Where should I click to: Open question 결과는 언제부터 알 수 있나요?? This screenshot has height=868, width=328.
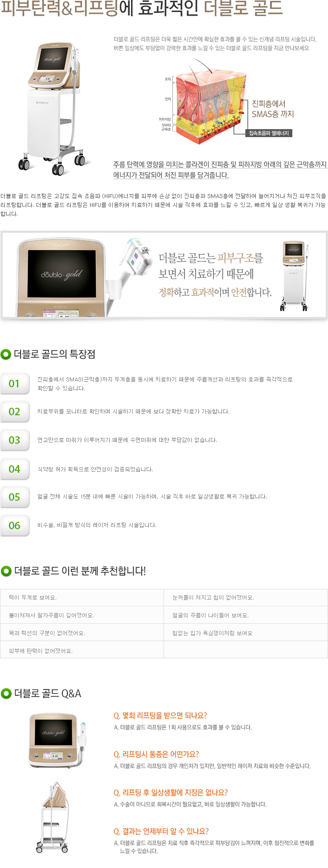[161, 831]
